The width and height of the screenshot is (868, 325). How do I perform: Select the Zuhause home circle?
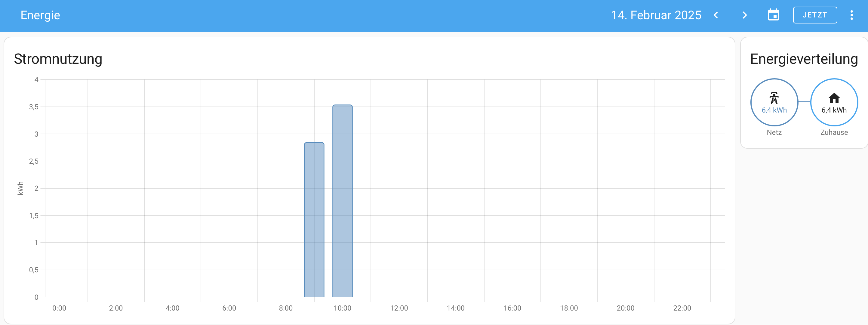pos(834,102)
